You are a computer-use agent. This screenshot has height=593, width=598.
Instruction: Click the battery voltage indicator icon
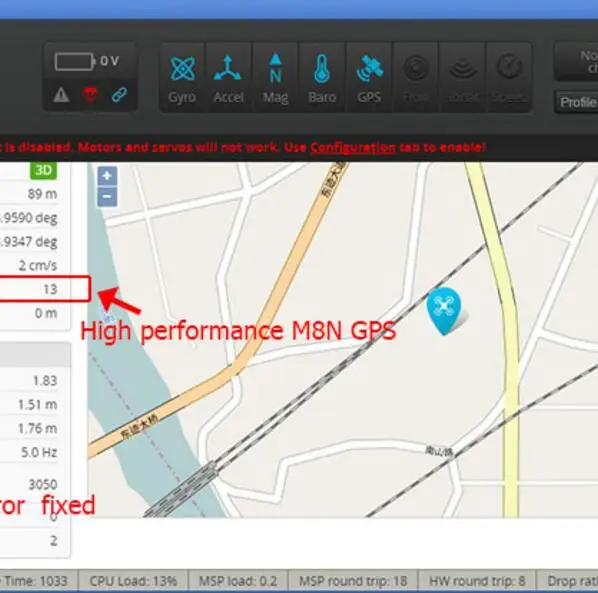pyautogui.click(x=74, y=61)
